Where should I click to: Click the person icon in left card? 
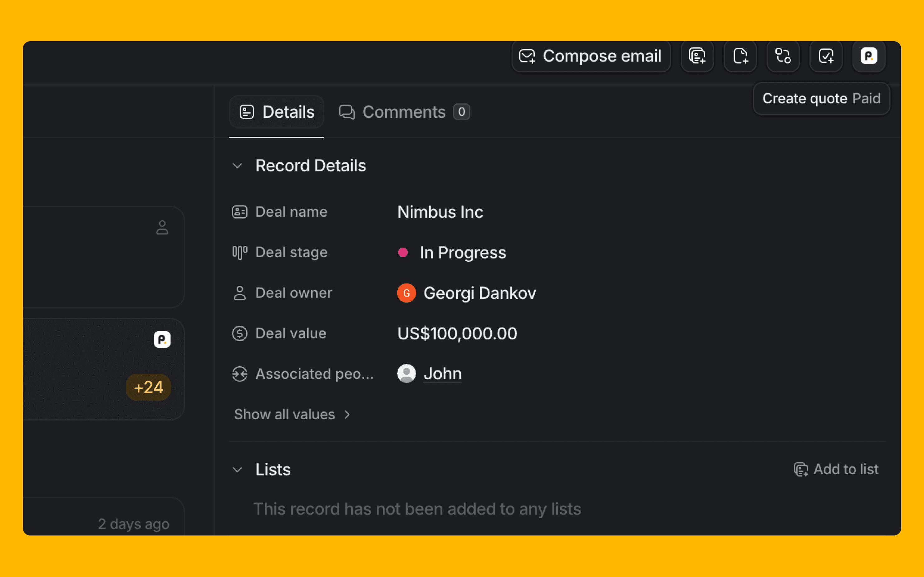pos(162,227)
